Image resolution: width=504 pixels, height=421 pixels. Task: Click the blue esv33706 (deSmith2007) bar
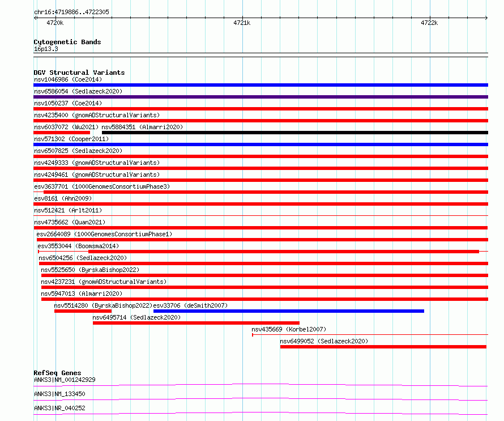pyautogui.click(x=289, y=311)
